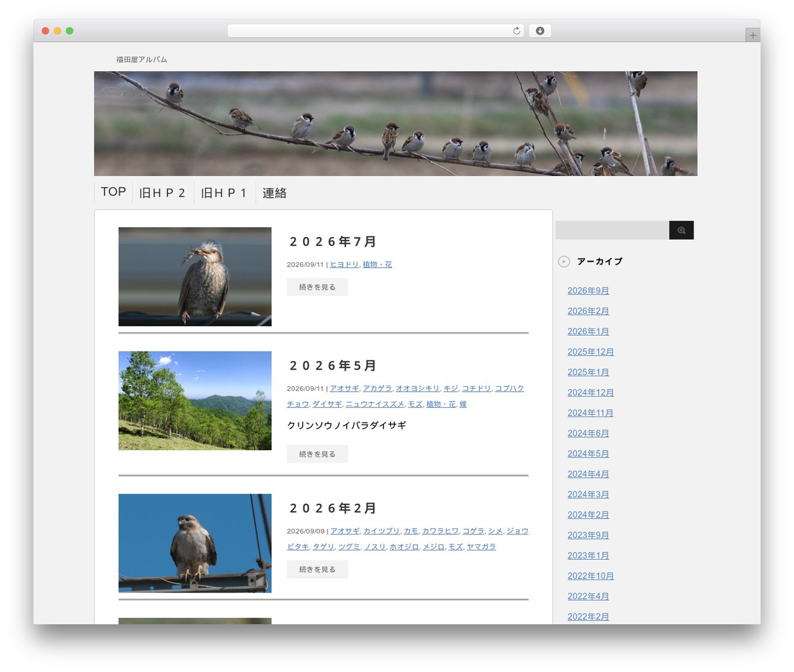This screenshot has width=794, height=672.
Task: Open the 2025年1月 archive link
Action: [588, 373]
